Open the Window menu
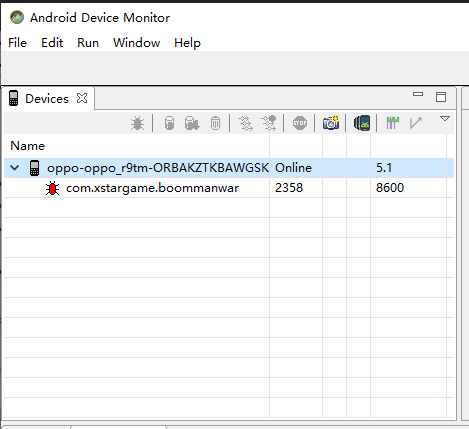469x429 pixels. 137,43
